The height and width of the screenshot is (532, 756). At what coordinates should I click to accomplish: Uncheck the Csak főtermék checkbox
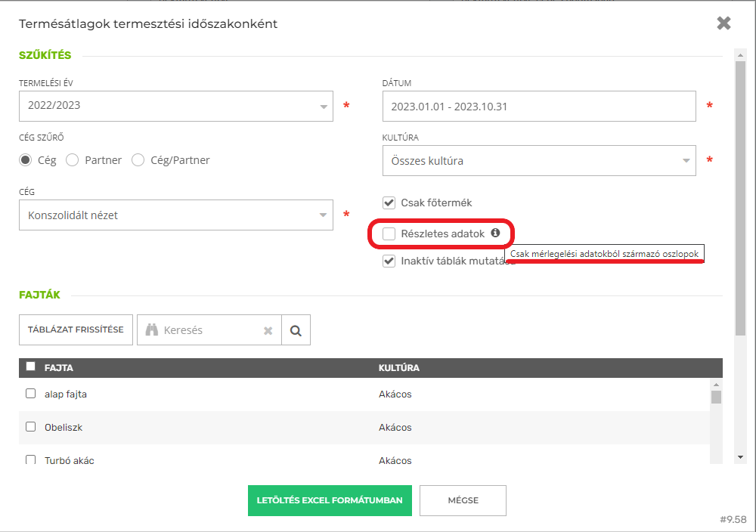click(x=389, y=203)
